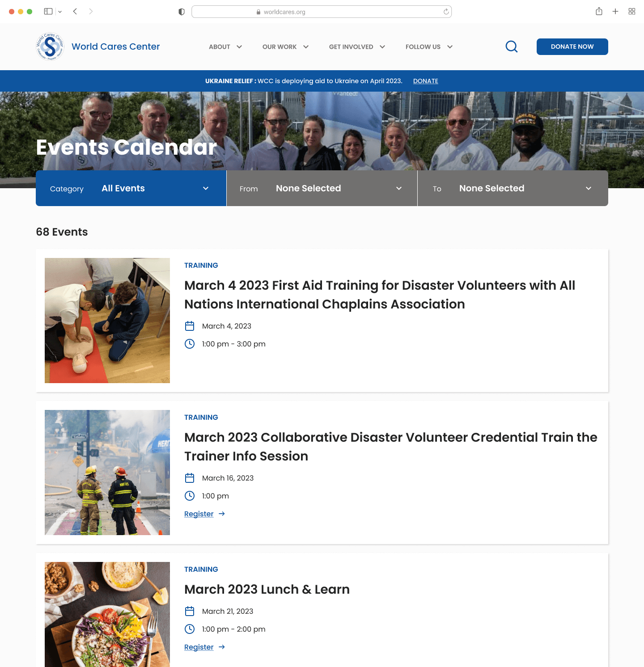
Task: Register for March 2023 Lunch & Learn
Action: coord(199,647)
